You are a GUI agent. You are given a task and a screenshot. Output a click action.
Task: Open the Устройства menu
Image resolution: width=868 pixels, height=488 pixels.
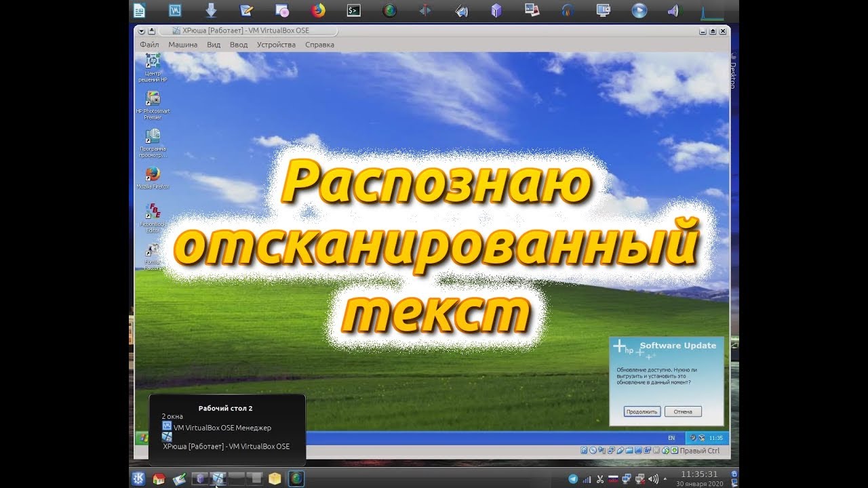[x=276, y=45]
